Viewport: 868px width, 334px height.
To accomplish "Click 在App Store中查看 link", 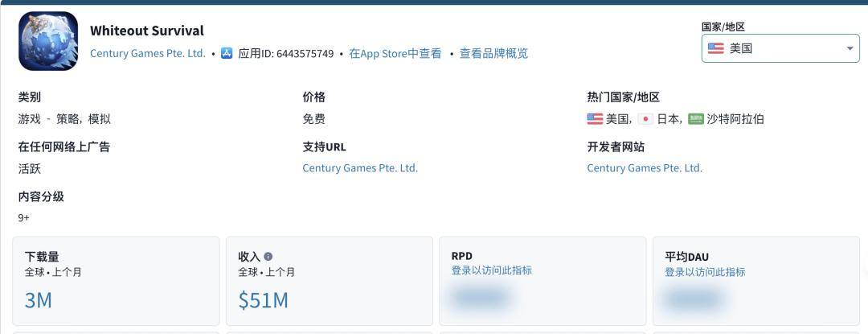I will click(395, 54).
